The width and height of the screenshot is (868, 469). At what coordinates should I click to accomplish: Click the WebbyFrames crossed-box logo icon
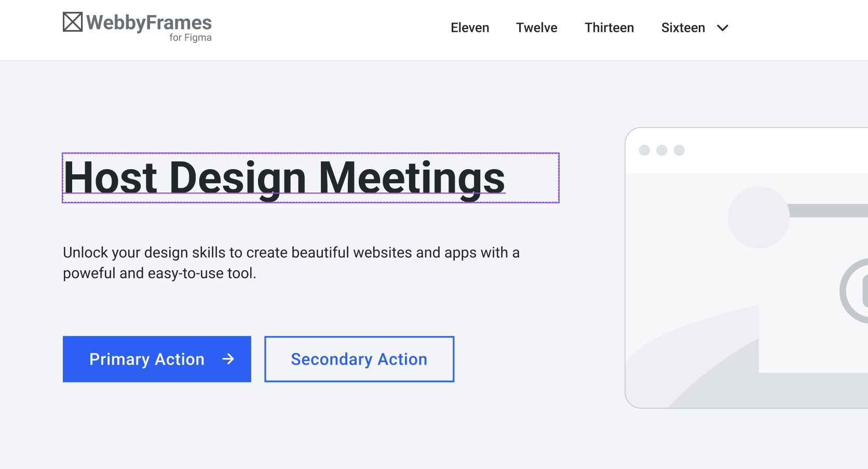73,22
